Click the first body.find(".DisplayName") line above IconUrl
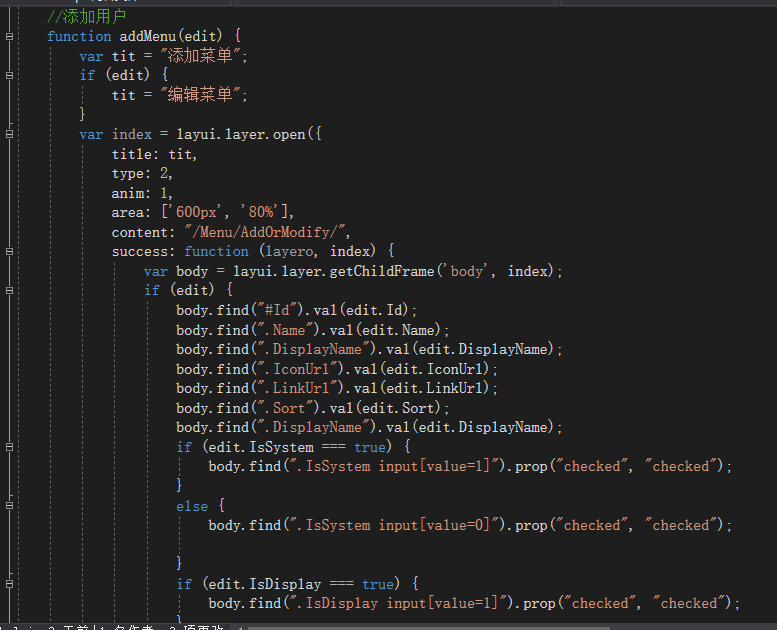The height and width of the screenshot is (630, 777). (369, 349)
